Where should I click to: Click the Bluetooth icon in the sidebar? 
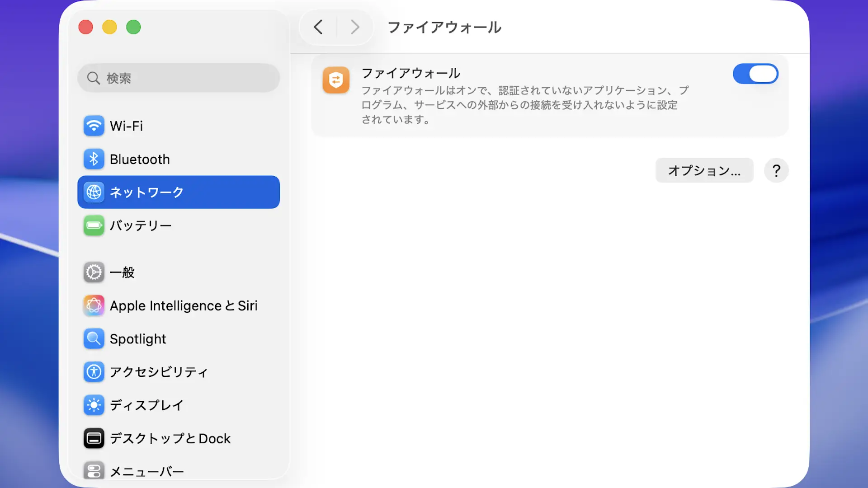click(94, 159)
